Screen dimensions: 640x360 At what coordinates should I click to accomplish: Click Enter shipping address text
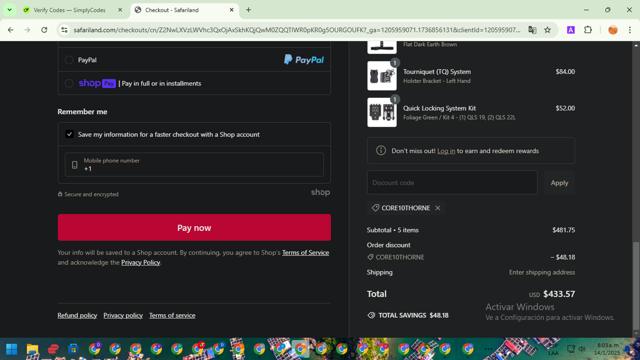pos(542,272)
